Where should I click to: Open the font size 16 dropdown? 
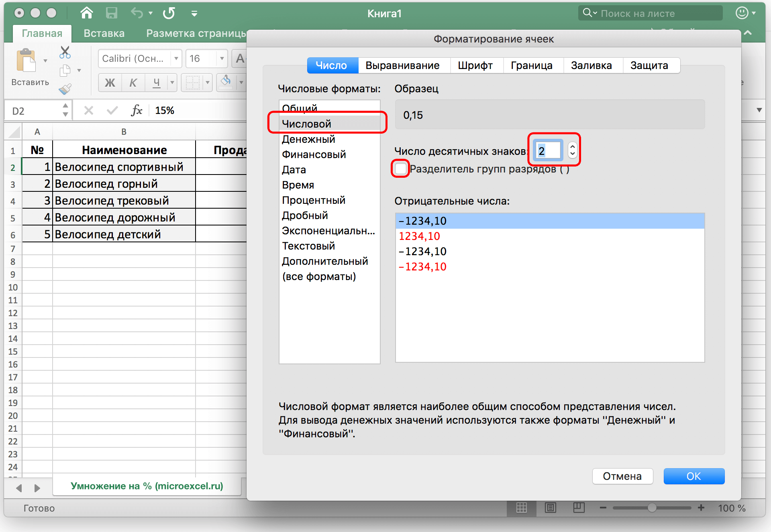click(x=222, y=59)
